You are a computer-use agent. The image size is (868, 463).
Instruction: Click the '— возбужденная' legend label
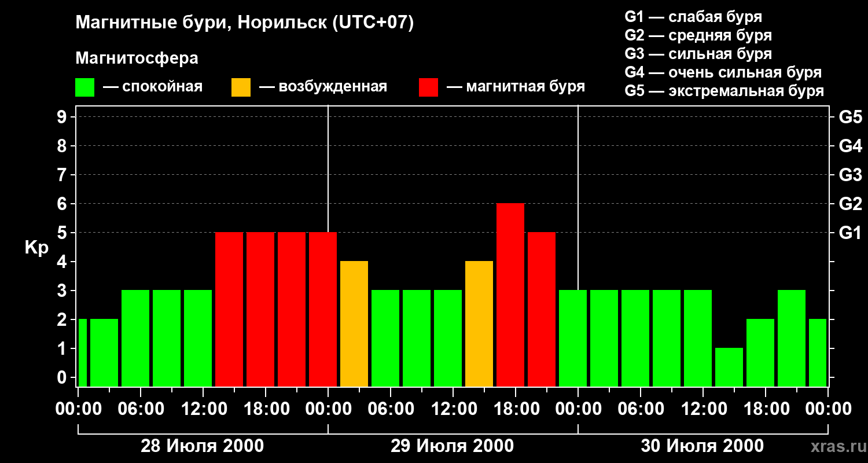coord(323,87)
